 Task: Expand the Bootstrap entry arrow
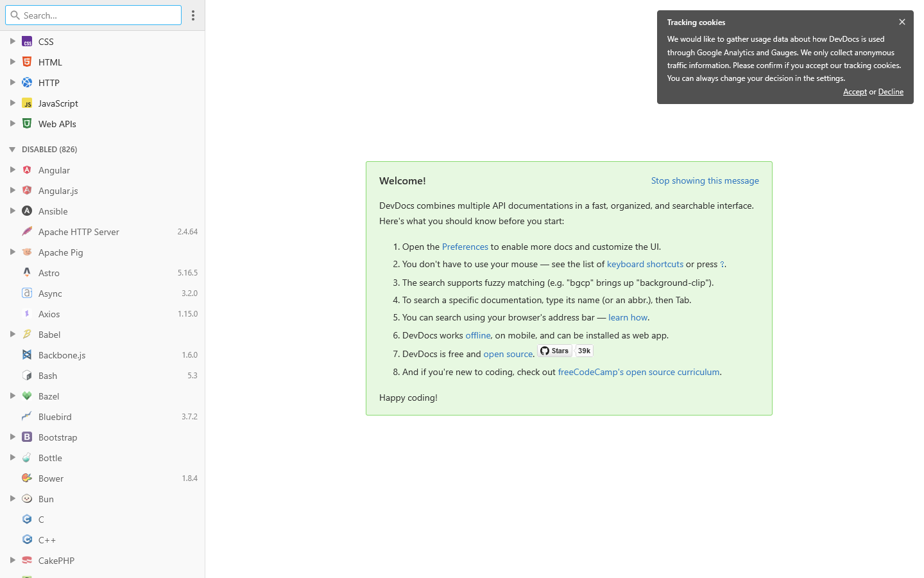[12, 437]
